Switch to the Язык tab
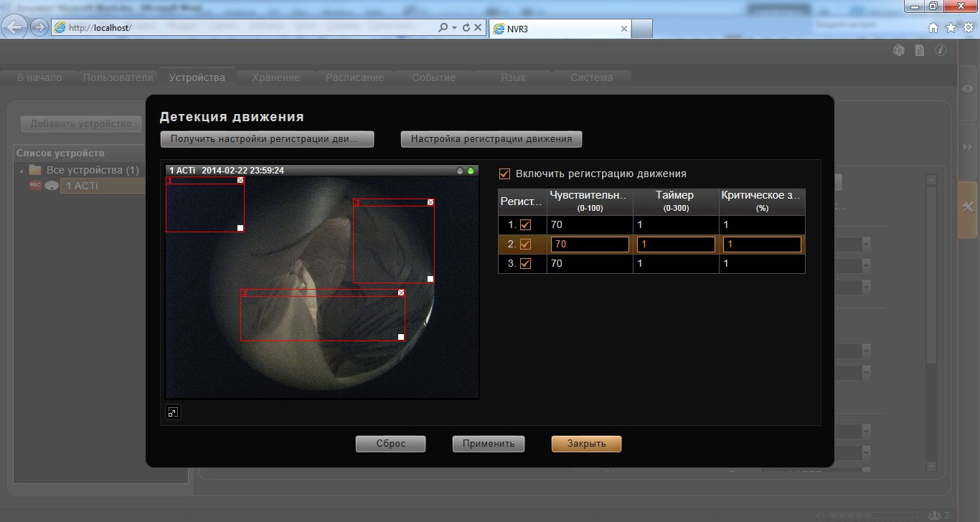This screenshot has height=522, width=980. [x=512, y=77]
